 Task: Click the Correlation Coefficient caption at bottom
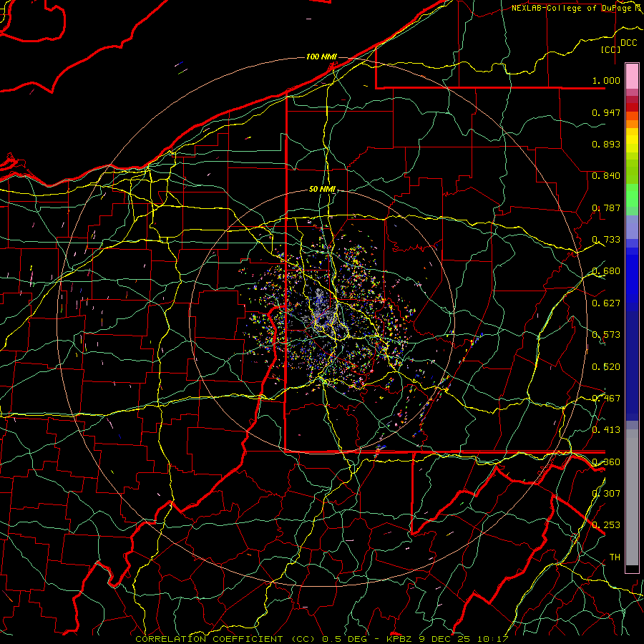(322, 639)
